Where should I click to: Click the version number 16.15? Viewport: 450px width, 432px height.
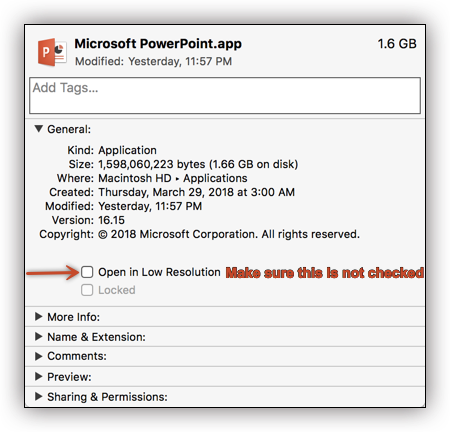pyautogui.click(x=111, y=220)
